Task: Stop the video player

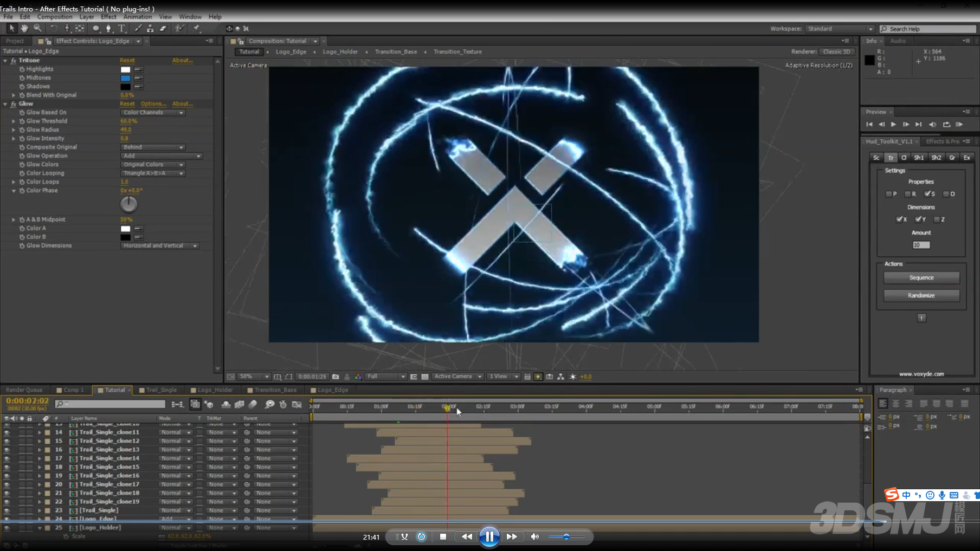Action: tap(443, 536)
